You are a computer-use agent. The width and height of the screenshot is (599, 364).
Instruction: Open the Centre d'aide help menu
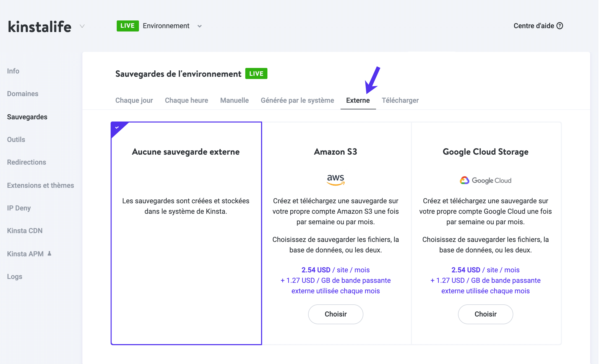click(538, 25)
